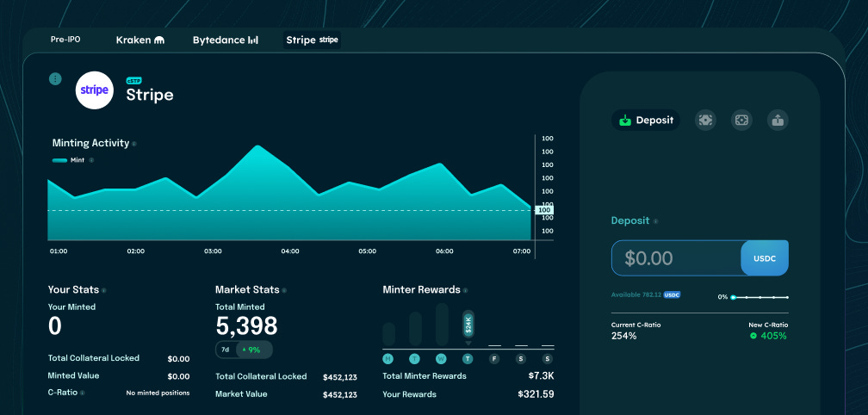Click the upload arrow withdraw icon
Image resolution: width=868 pixels, height=415 pixels.
coord(778,120)
